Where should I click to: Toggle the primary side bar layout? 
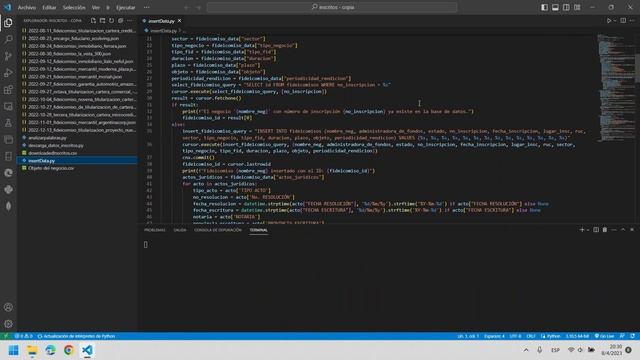coord(544,7)
